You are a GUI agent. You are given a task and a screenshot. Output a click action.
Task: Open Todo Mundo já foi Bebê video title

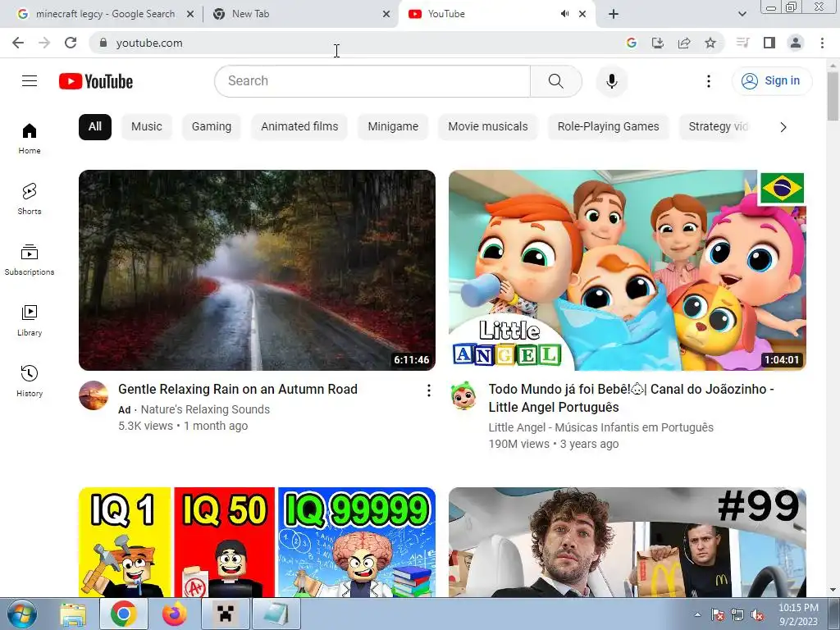click(631, 398)
